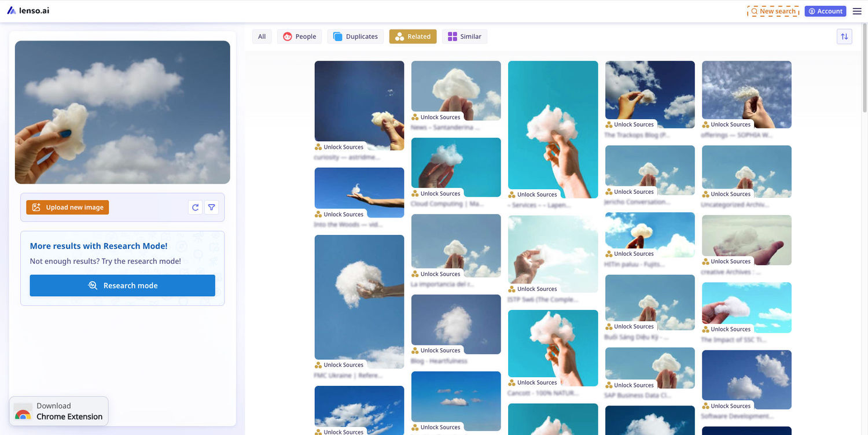Open the filter funnel icon
Viewport: 868px width, 435px height.
pos(212,207)
